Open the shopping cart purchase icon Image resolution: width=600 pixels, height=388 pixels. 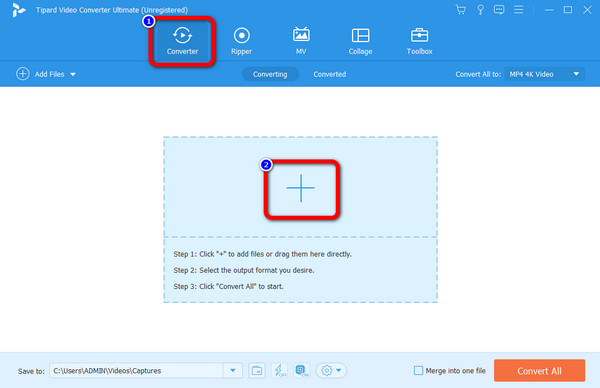click(461, 10)
